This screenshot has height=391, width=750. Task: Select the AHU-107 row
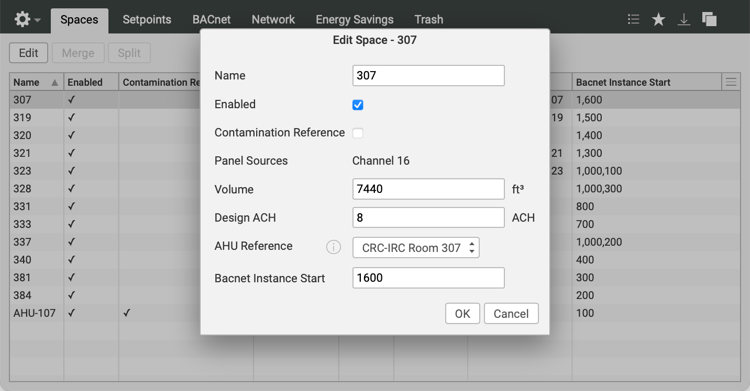pyautogui.click(x=105, y=313)
